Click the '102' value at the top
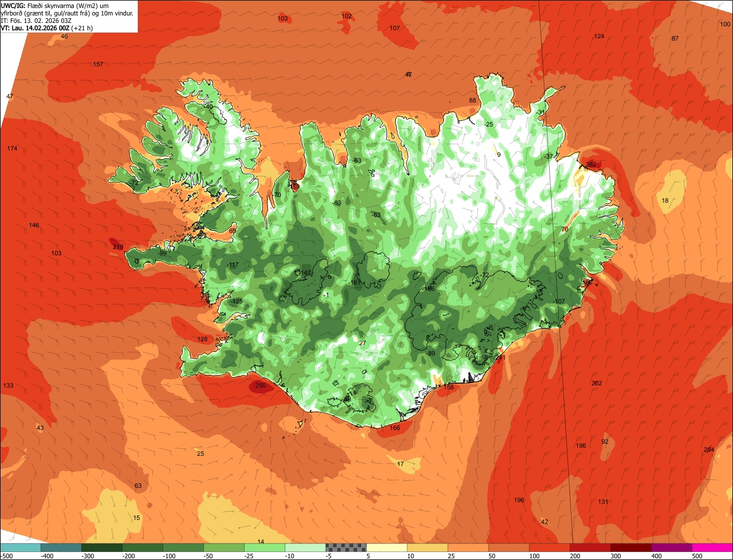Image resolution: width=733 pixels, height=560 pixels. coord(346,16)
